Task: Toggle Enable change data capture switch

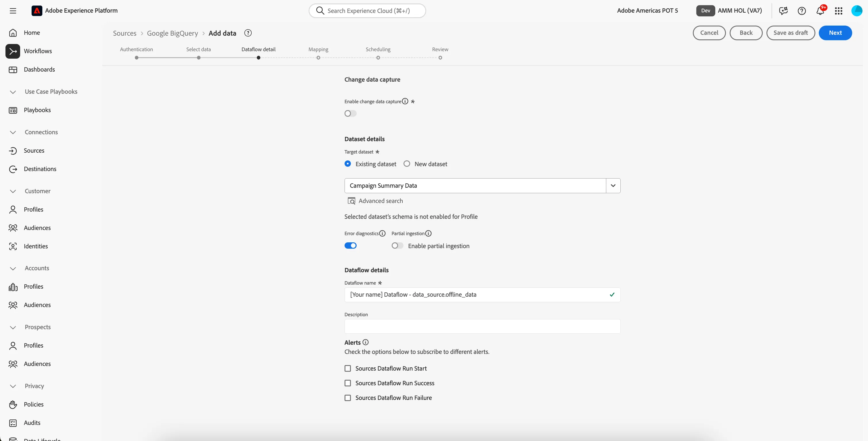Action: coord(350,114)
